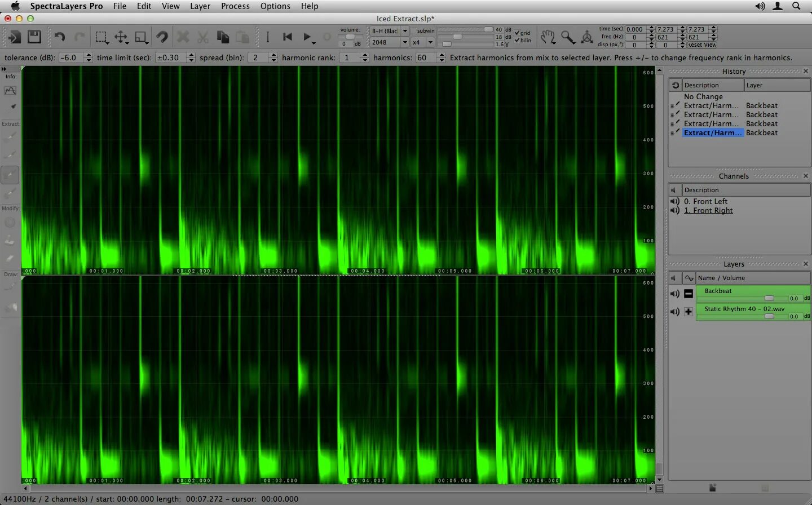
Task: Select the fourth Extract tool icon
Action: click(x=10, y=193)
